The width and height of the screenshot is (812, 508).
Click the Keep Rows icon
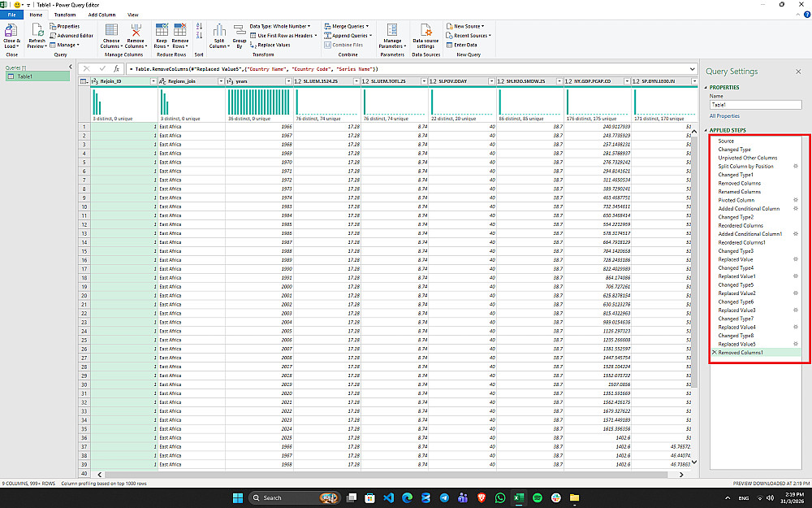point(162,30)
